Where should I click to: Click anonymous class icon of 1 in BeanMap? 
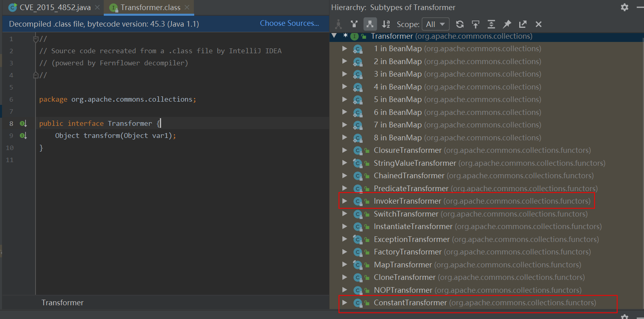click(358, 49)
